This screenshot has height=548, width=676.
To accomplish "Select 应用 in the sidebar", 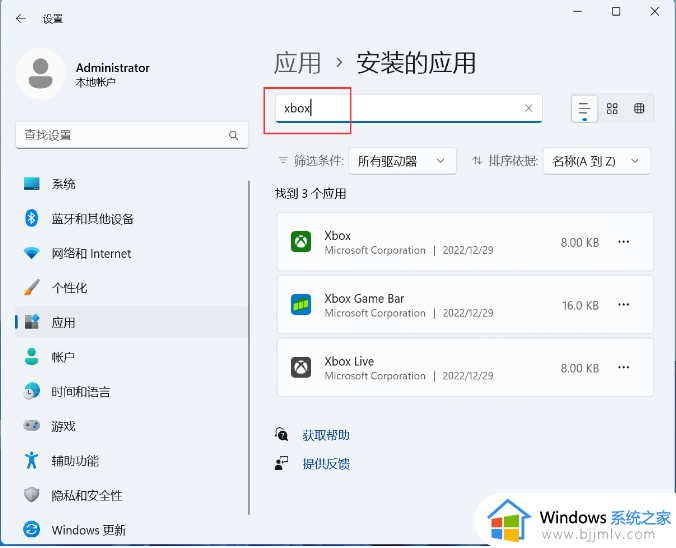I will pyautogui.click(x=131, y=322).
